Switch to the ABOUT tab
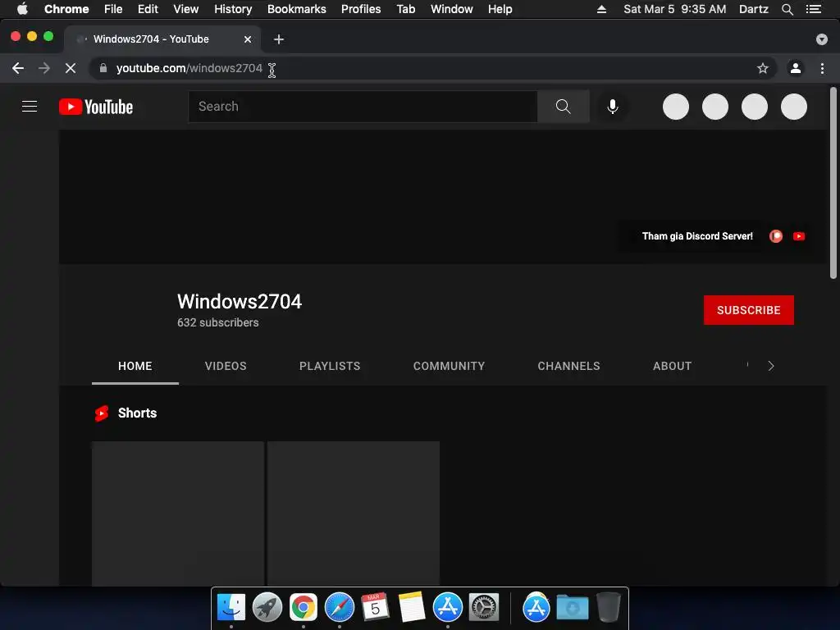840x630 pixels. click(673, 366)
